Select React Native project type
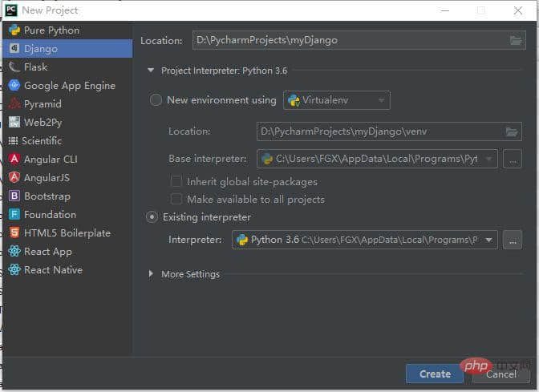The width and height of the screenshot is (539, 392). [67, 269]
